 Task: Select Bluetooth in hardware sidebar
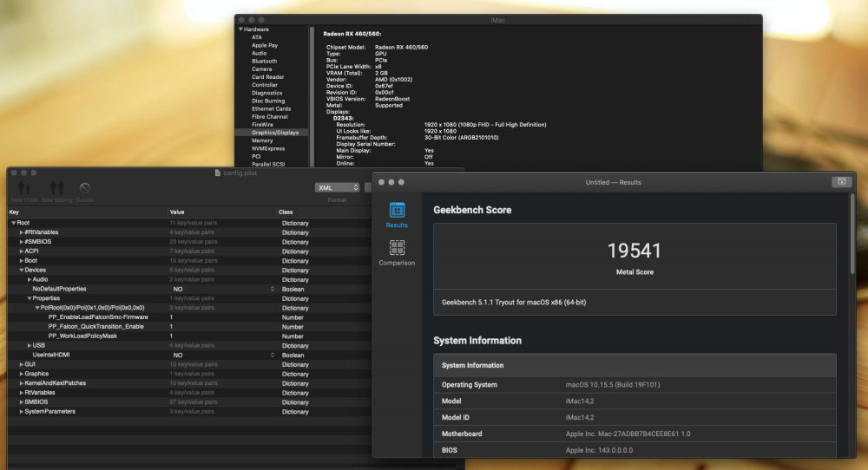pyautogui.click(x=264, y=62)
